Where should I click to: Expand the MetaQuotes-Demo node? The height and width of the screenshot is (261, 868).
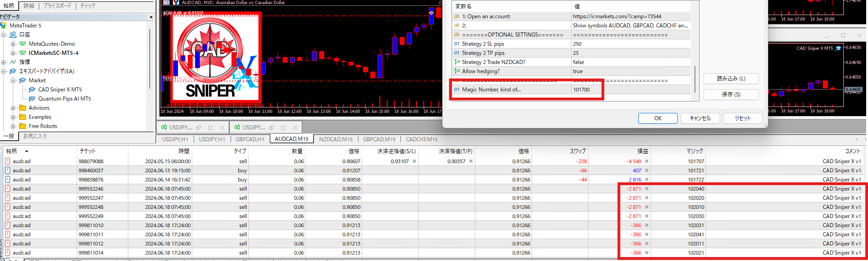pyautogui.click(x=13, y=44)
